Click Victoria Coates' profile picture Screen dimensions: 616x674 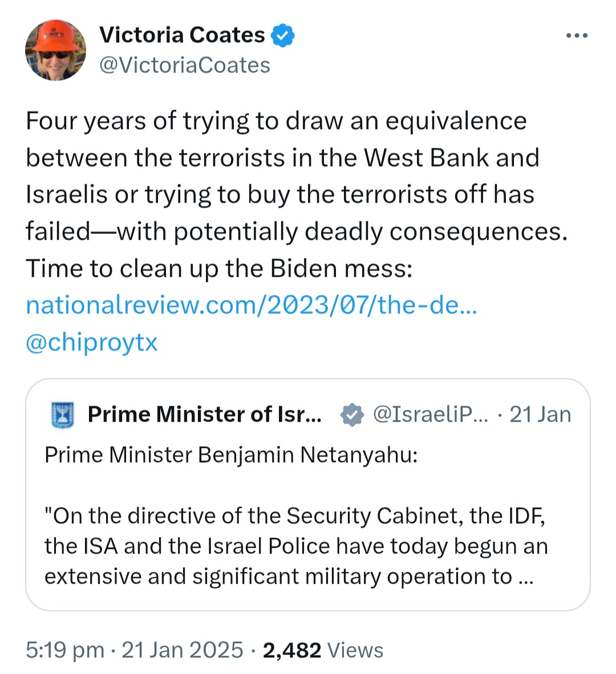(56, 51)
